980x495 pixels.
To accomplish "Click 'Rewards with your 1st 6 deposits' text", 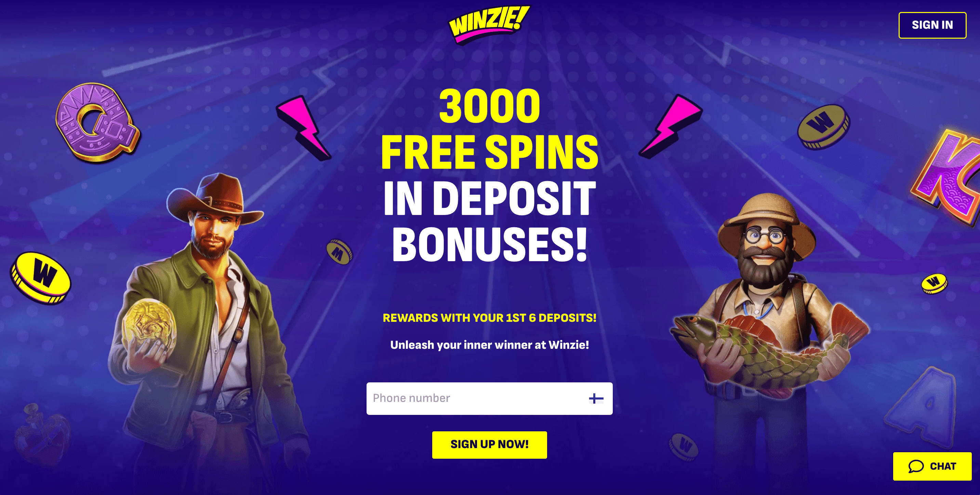I will [x=489, y=318].
